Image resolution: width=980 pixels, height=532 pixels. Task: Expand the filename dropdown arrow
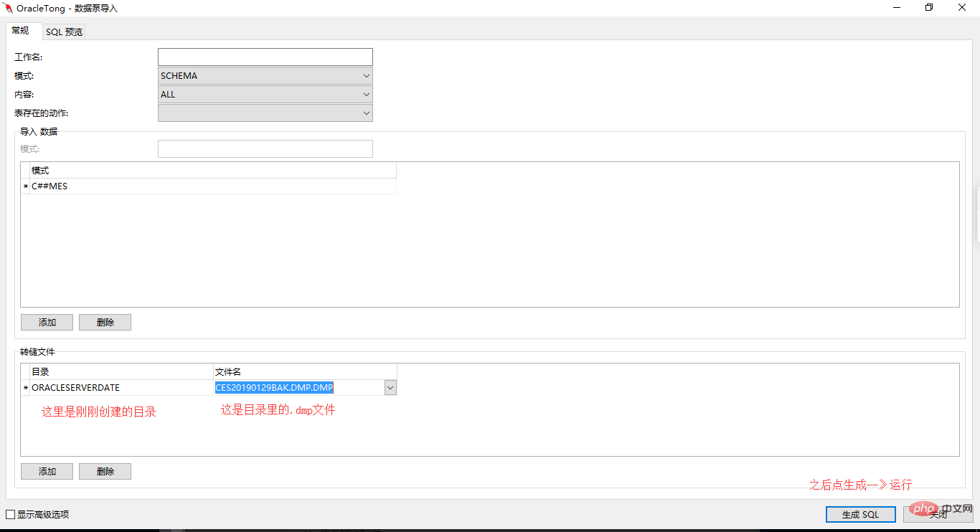click(390, 387)
